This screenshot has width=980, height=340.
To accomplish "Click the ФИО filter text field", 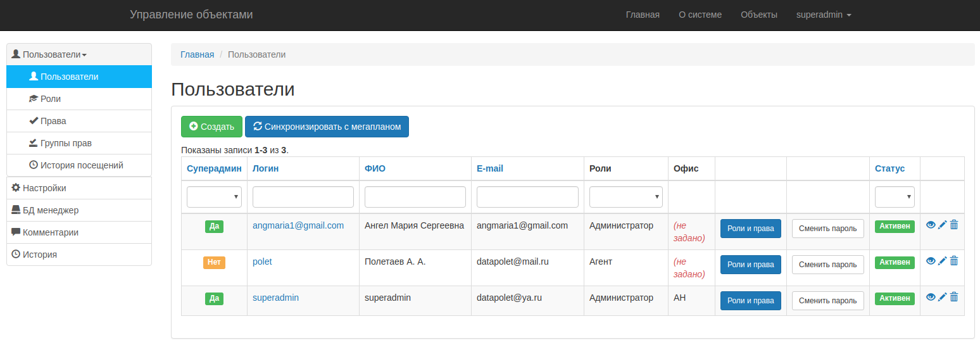I will pos(415,197).
